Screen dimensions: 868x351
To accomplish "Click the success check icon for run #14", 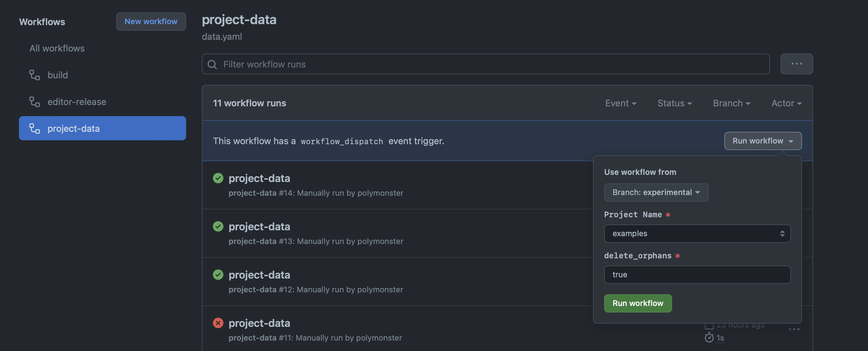I will coord(218,178).
